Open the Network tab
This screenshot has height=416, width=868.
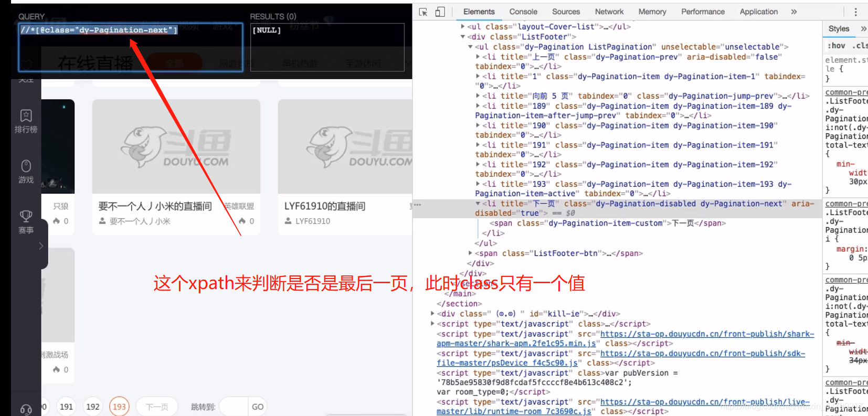[609, 12]
